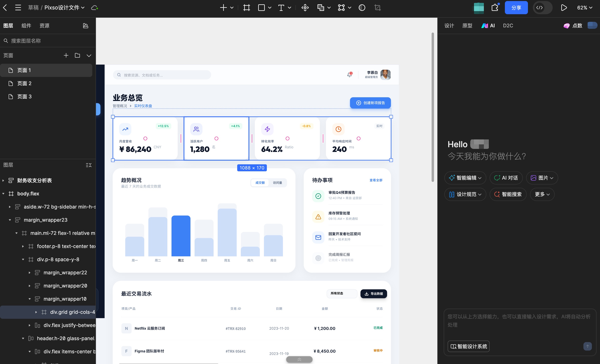
Task: Open the 所有状态 filter dropdown
Action: 342,293
